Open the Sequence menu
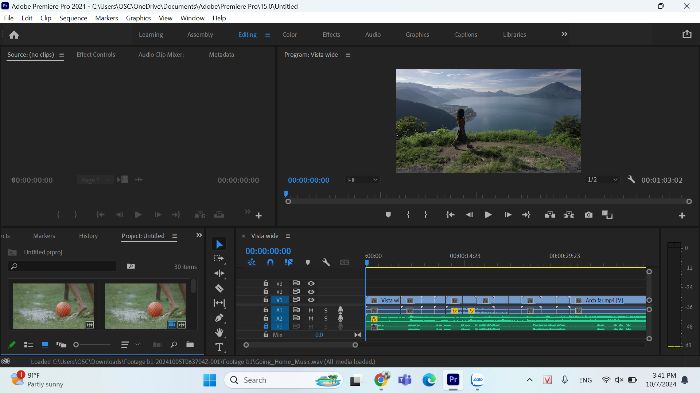 73,18
